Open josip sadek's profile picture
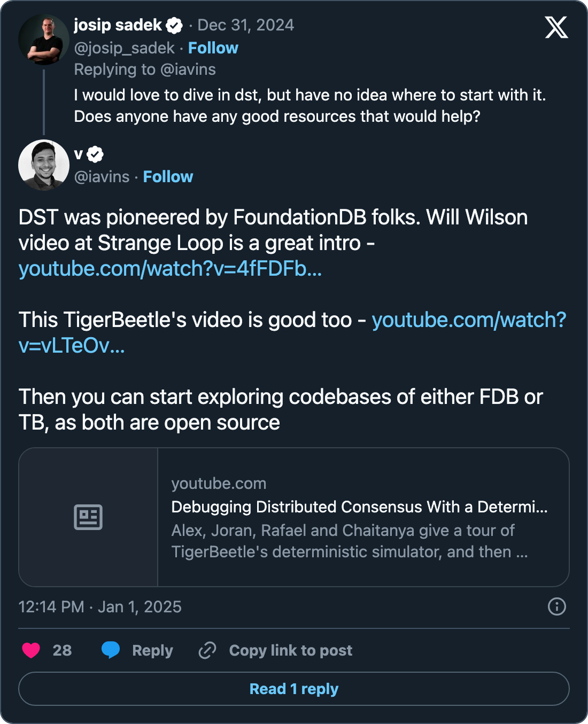588x724 pixels. (x=44, y=40)
